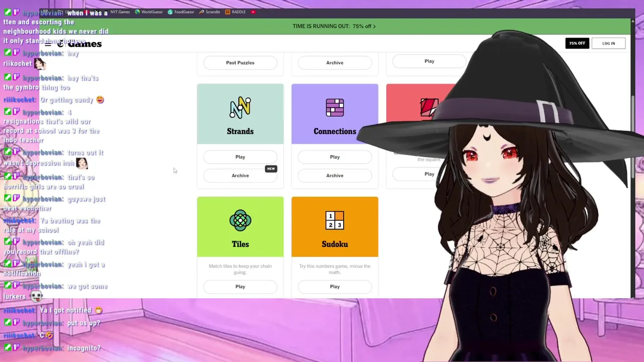Open the Strands Archive

(240, 175)
